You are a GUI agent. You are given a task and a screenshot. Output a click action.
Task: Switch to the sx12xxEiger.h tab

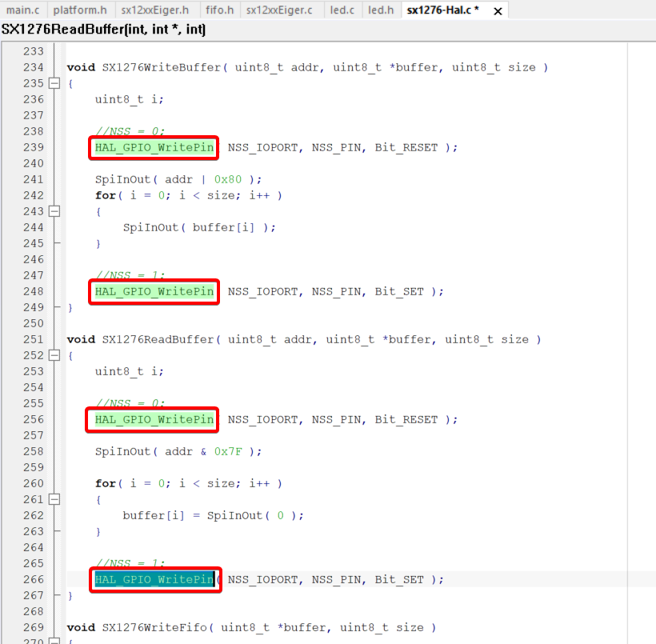click(155, 10)
